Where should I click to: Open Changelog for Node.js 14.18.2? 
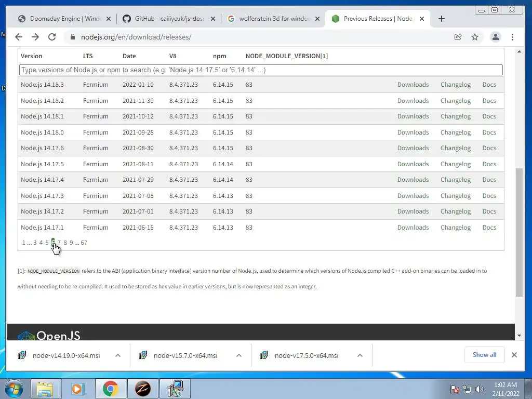455,101
